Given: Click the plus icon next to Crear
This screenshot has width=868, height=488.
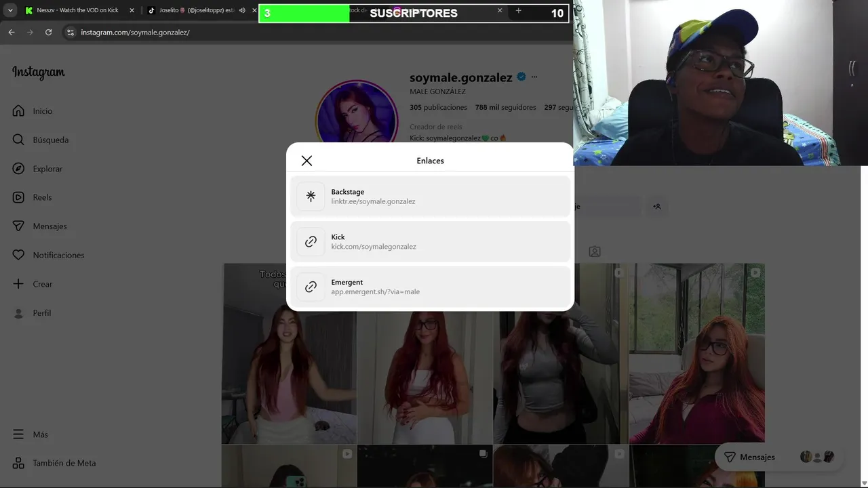Looking at the screenshot, I should click(18, 284).
